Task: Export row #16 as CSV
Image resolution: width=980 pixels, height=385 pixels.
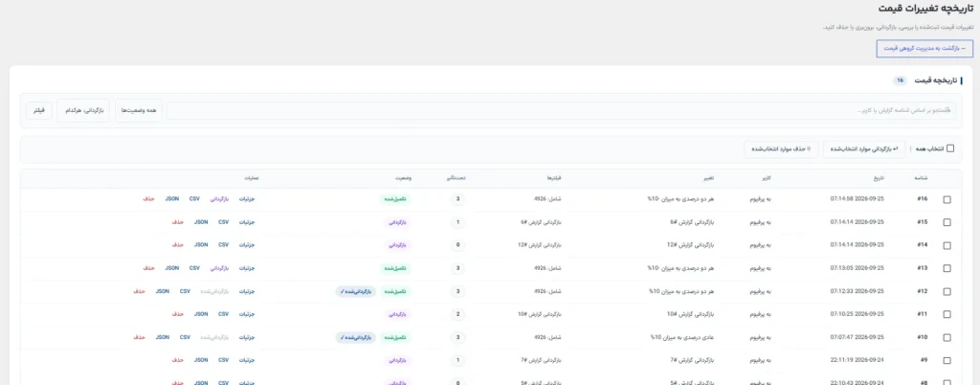Action: (x=194, y=199)
